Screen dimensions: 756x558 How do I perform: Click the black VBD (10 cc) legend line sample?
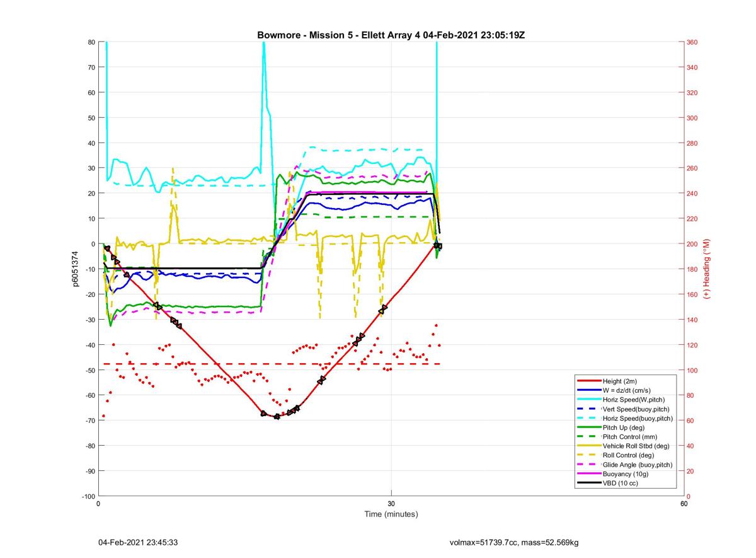click(x=588, y=483)
